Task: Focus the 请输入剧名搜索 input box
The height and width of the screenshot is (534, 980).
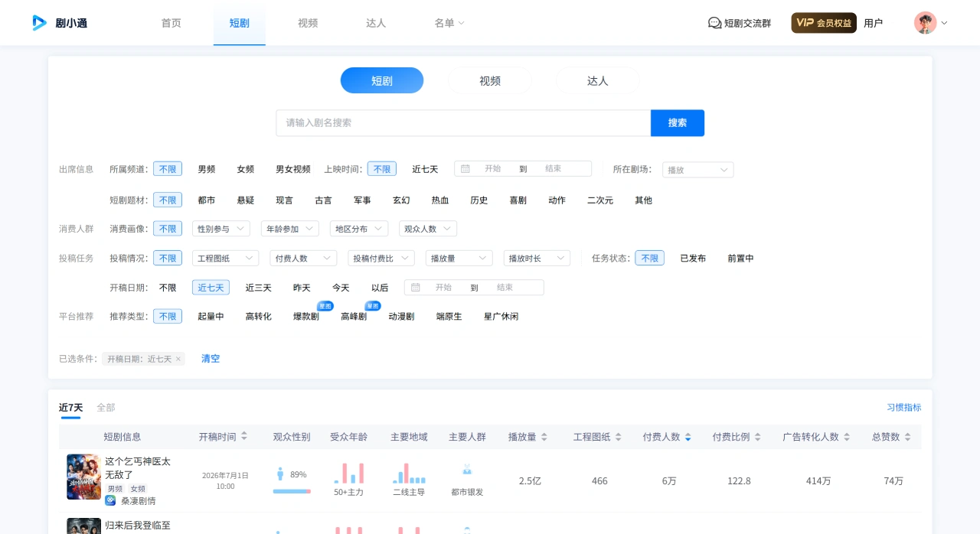Action: tap(463, 123)
